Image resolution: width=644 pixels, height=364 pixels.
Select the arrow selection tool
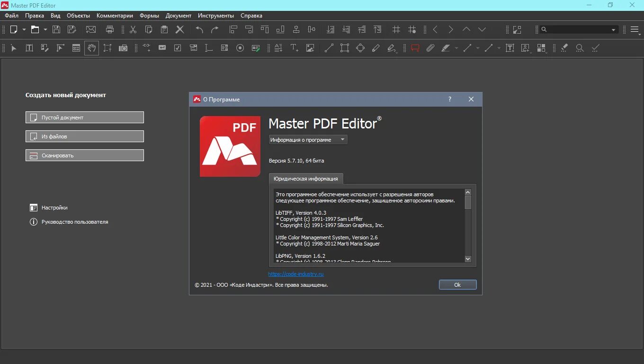point(14,48)
